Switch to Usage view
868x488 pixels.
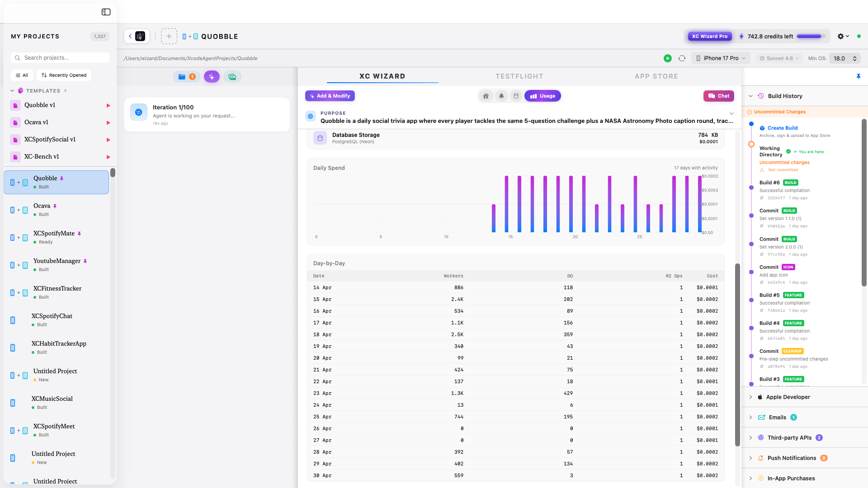click(x=542, y=96)
